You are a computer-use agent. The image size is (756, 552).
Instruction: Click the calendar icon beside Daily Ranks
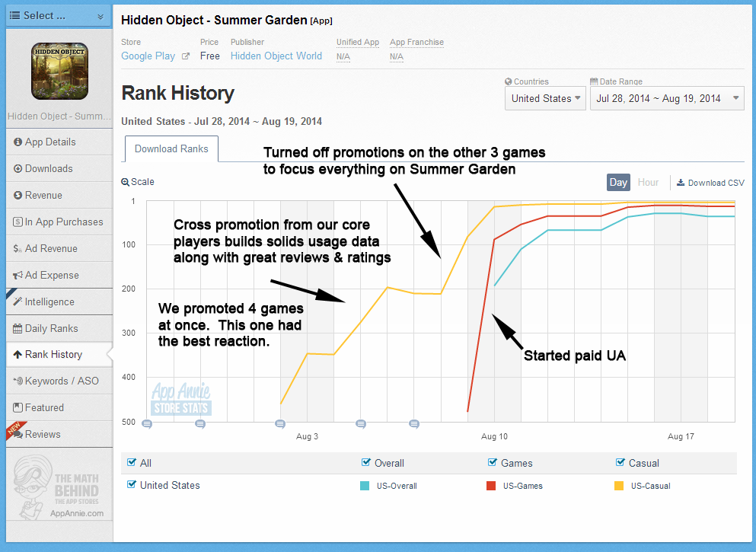click(x=18, y=329)
